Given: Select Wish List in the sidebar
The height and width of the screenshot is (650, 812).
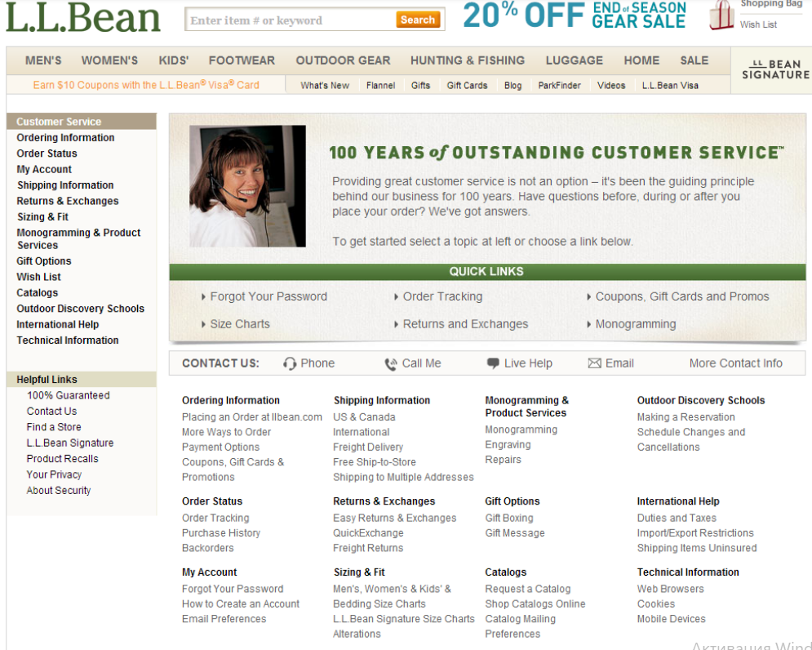Looking at the screenshot, I should coord(39,277).
